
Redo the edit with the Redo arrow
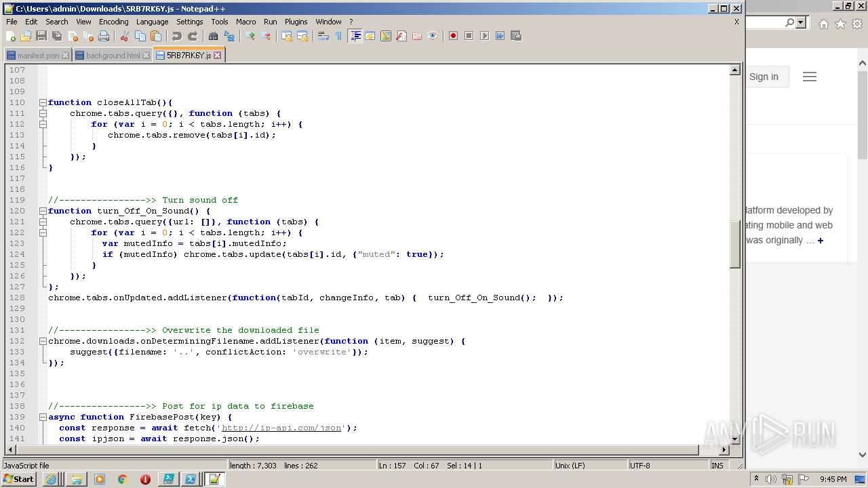(x=193, y=36)
